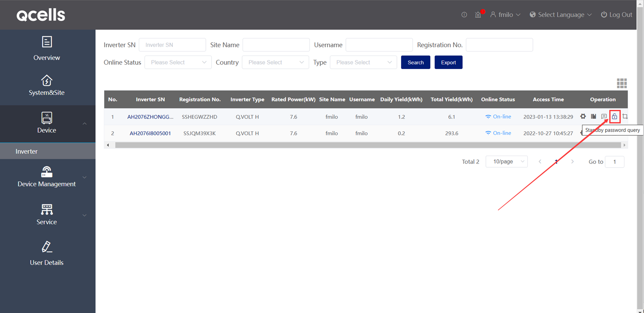Viewport: 644px width, 313px height.
Task: Open inverter link AH2076I8005001
Action: point(150,133)
